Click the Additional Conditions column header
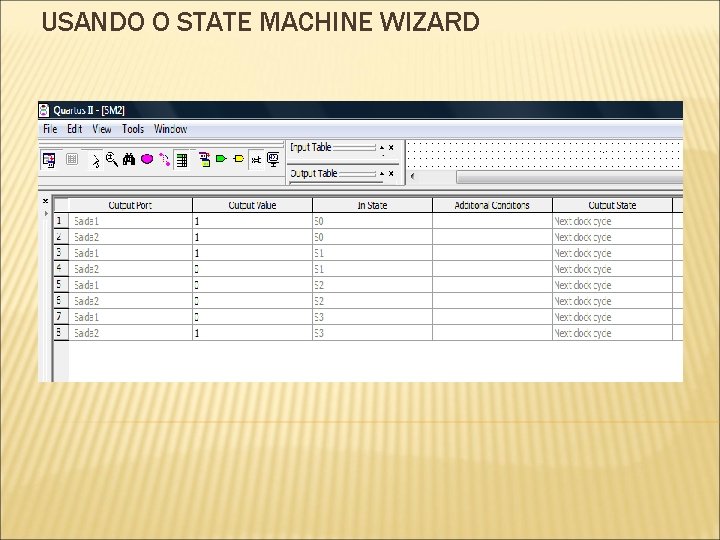This screenshot has width=720, height=540. pyautogui.click(x=492, y=205)
